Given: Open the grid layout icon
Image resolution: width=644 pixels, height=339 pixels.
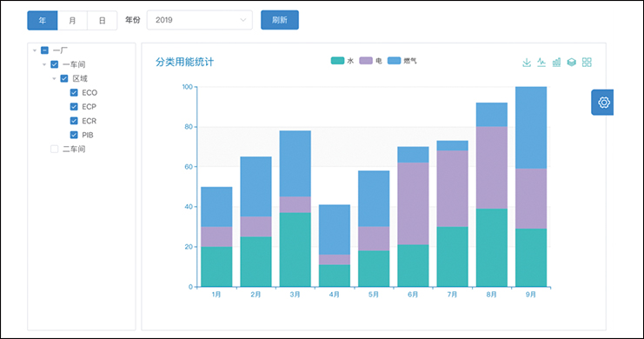Looking at the screenshot, I should (587, 63).
